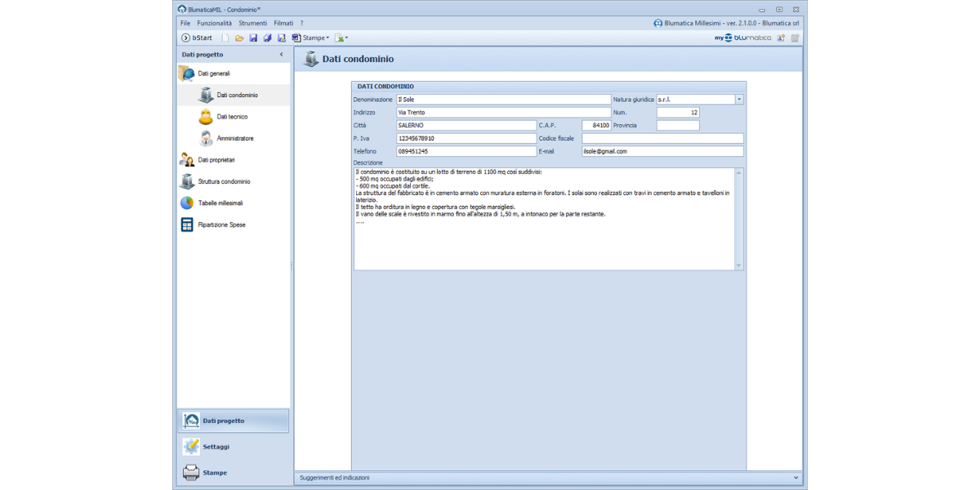980x490 pixels.
Task: Click the blue floppy save icon
Action: tap(253, 38)
